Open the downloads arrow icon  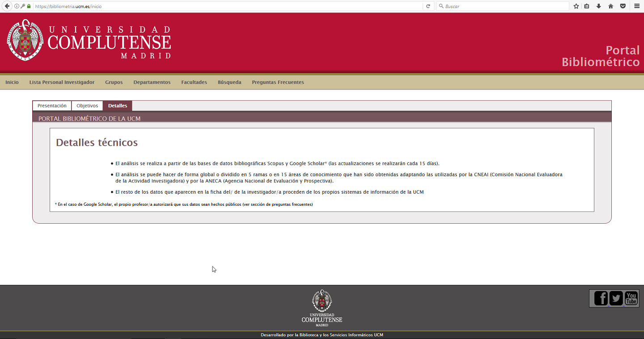pyautogui.click(x=599, y=6)
